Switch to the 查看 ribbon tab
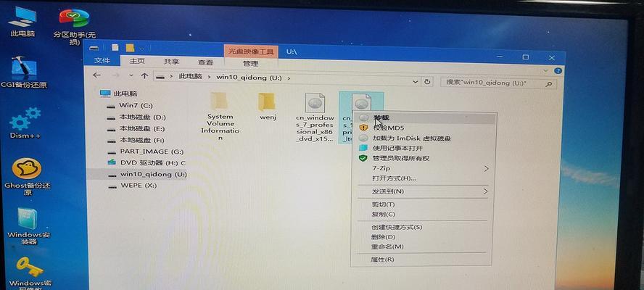This screenshot has height=290, width=644. coord(205,62)
